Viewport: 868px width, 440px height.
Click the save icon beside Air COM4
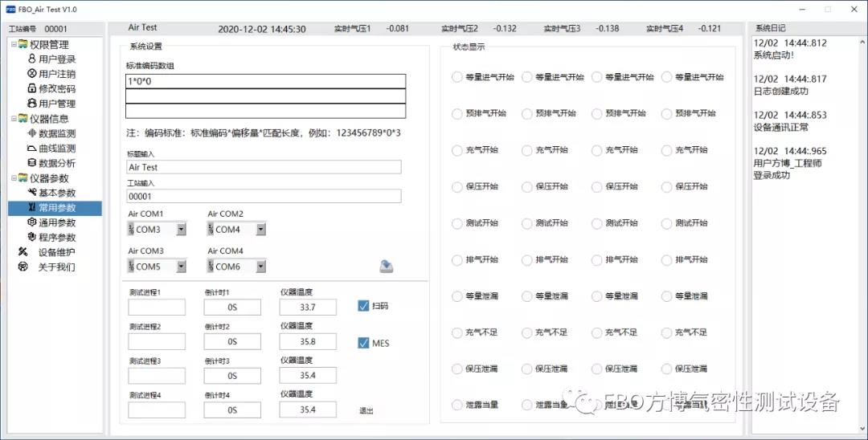387,267
